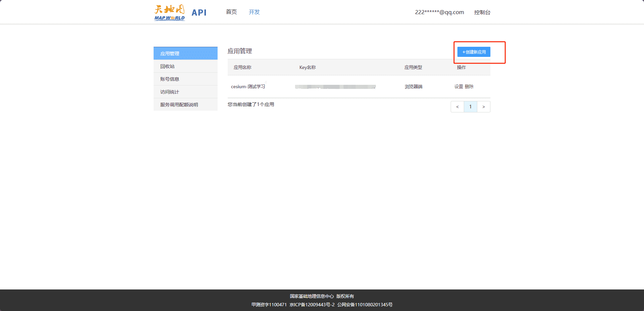Click 设置 for cesium-测试学习 app
The width and height of the screenshot is (644, 311).
[x=458, y=87]
